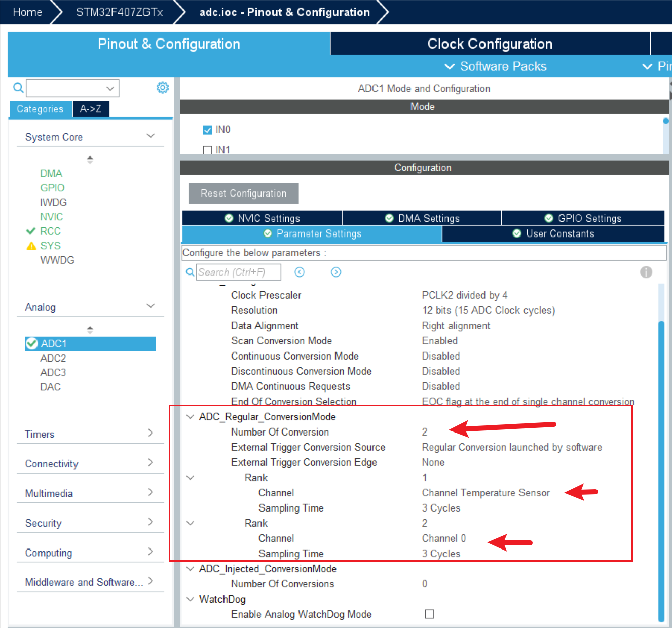Image resolution: width=672 pixels, height=628 pixels.
Task: Click 'Regular Conversion launched by software' value
Action: point(512,447)
